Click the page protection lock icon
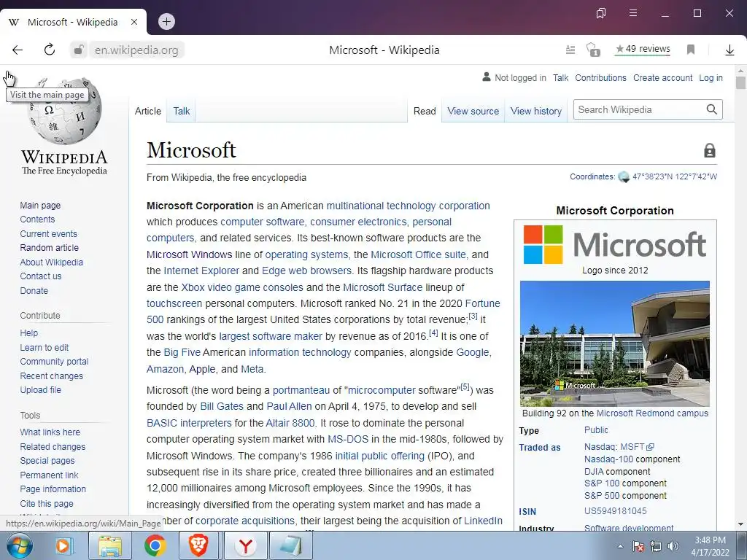Viewport: 747px width, 560px height. [709, 150]
